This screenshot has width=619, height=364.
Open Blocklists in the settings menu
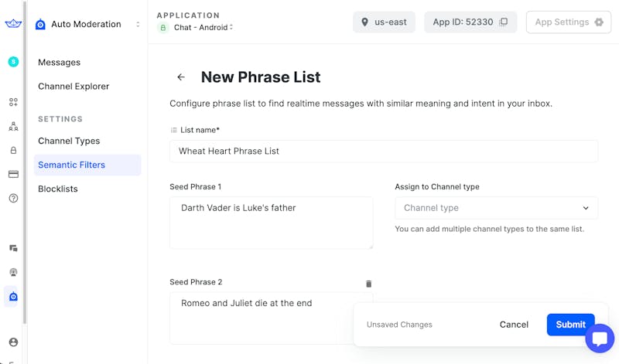[x=58, y=189]
